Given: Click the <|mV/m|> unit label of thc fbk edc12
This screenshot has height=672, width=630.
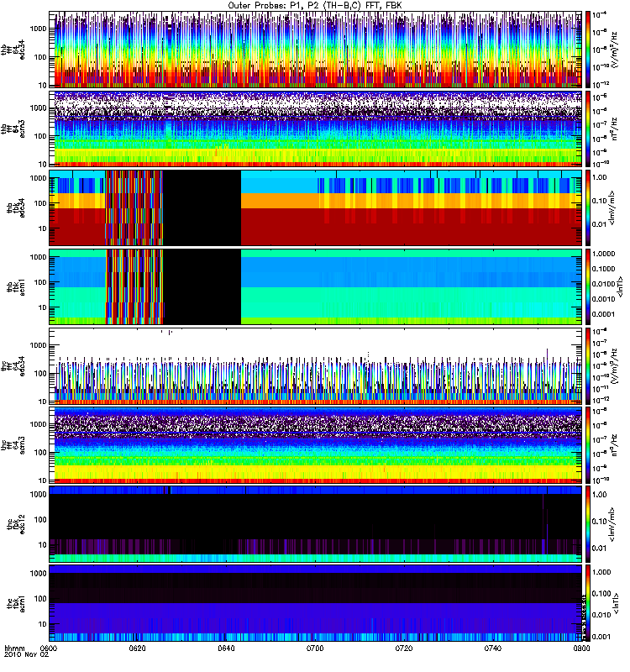Looking at the screenshot, I should coord(612,524).
